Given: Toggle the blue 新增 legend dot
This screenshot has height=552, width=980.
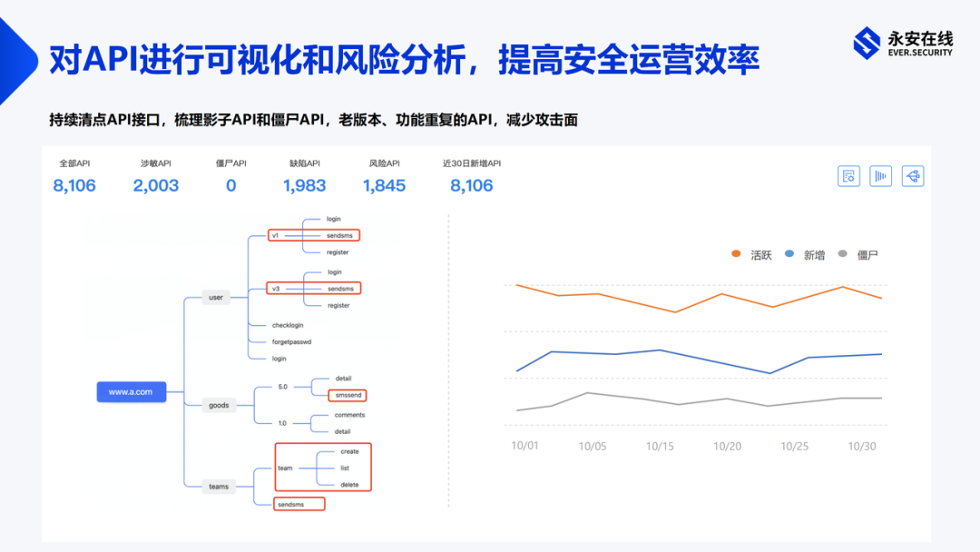Looking at the screenshot, I should coord(789,254).
